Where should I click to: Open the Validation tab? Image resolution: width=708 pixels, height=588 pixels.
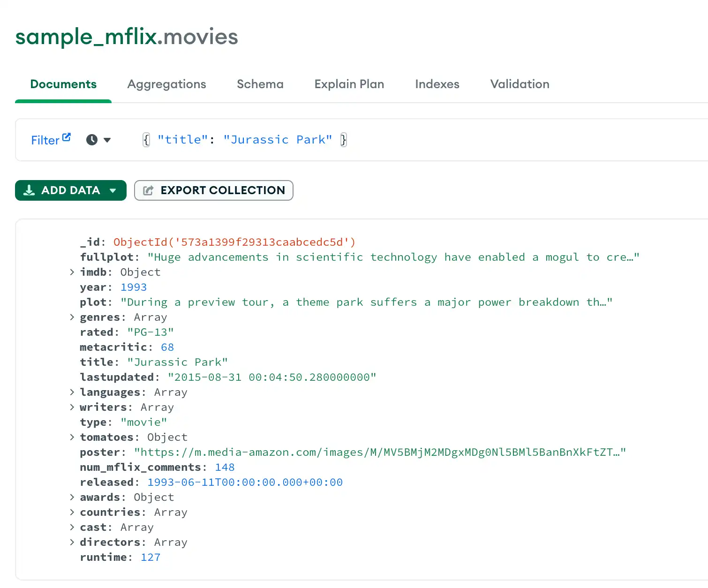(x=520, y=84)
